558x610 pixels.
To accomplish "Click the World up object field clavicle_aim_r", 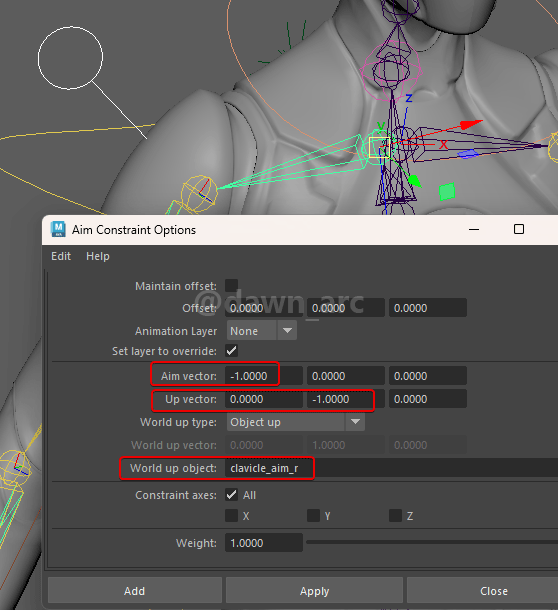I will click(x=391, y=468).
